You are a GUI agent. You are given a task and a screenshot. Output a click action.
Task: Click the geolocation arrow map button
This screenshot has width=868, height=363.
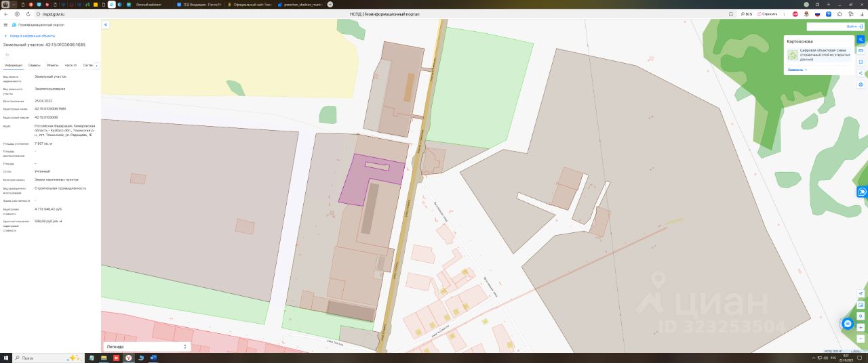[x=861, y=293]
